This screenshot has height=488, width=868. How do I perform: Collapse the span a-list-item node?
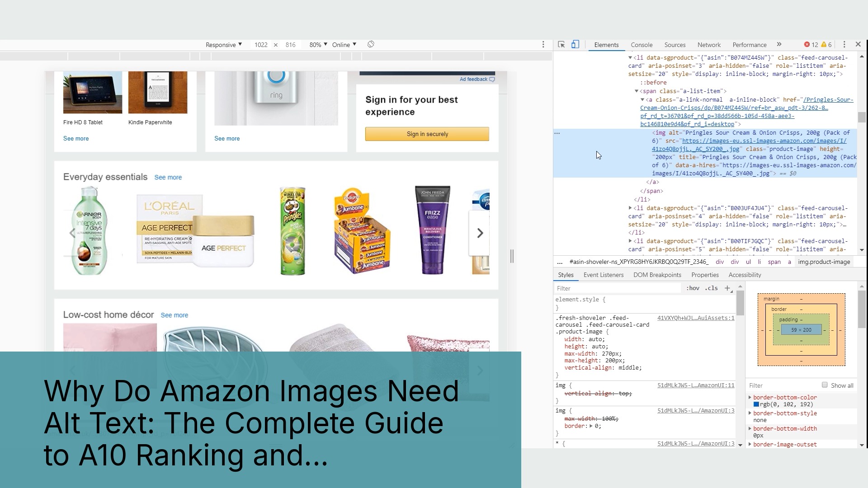(x=637, y=91)
